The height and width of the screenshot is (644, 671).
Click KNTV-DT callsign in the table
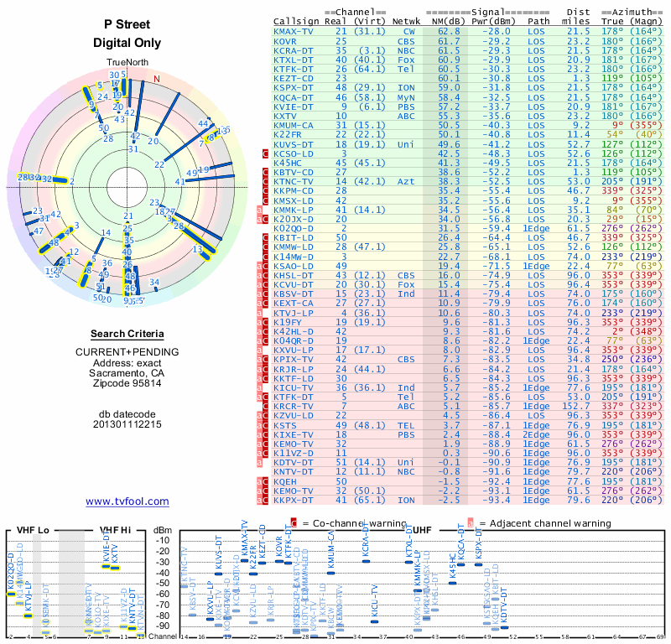(293, 471)
